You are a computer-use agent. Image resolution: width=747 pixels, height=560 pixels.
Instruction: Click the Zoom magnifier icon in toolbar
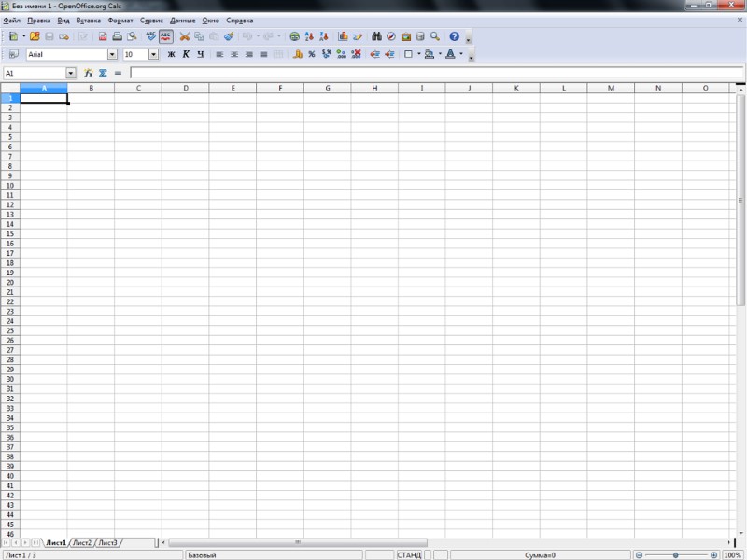tap(435, 36)
